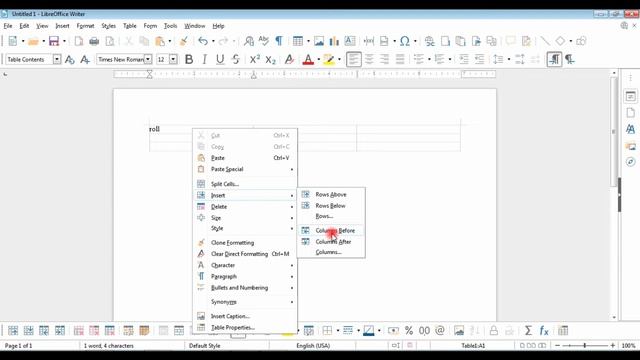Click the Number Format Percent icon
Image resolution: width=640 pixels, height=360 pixels.
[x=409, y=330]
